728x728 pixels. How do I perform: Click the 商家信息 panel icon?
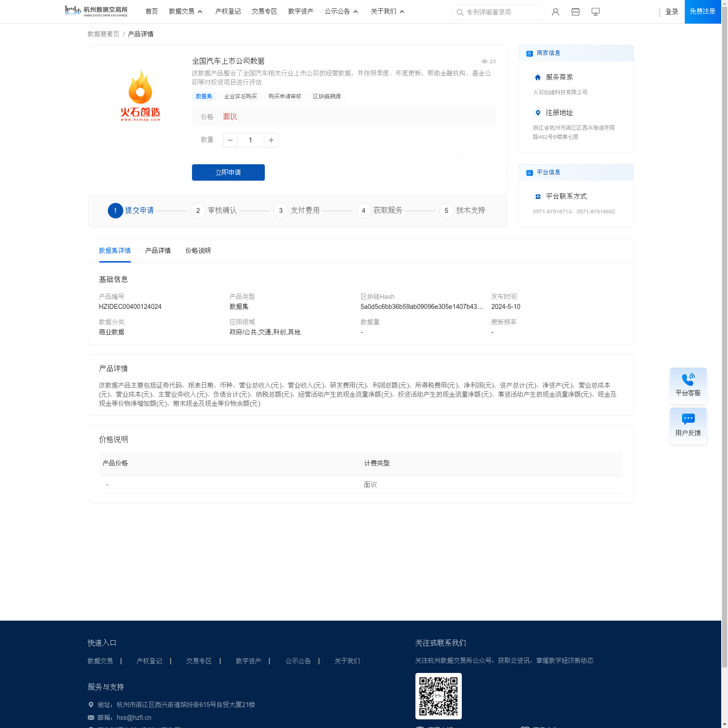point(530,53)
